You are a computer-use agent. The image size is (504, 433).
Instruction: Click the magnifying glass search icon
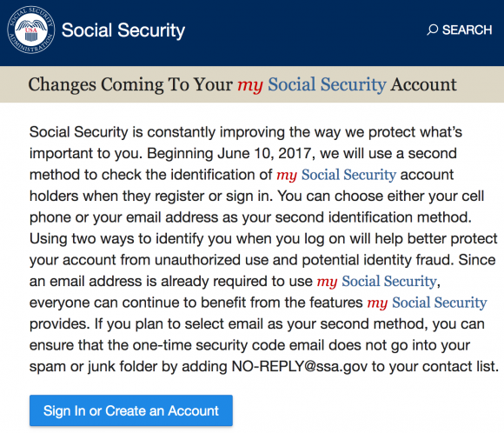click(x=433, y=30)
